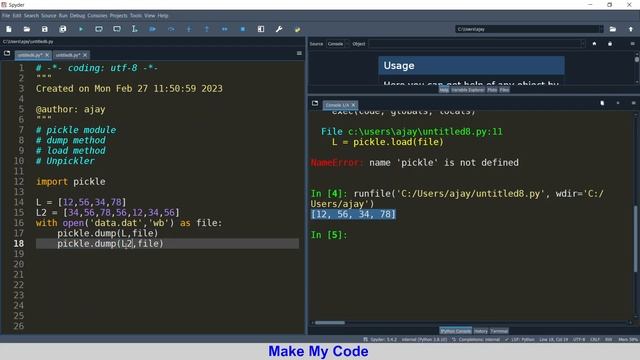The width and height of the screenshot is (640, 360).
Task: Browse tabs in the console pane
Action: 315,103
